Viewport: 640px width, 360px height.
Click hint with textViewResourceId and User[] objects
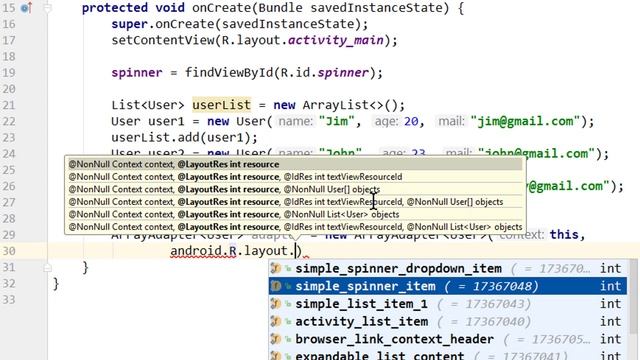point(295,202)
